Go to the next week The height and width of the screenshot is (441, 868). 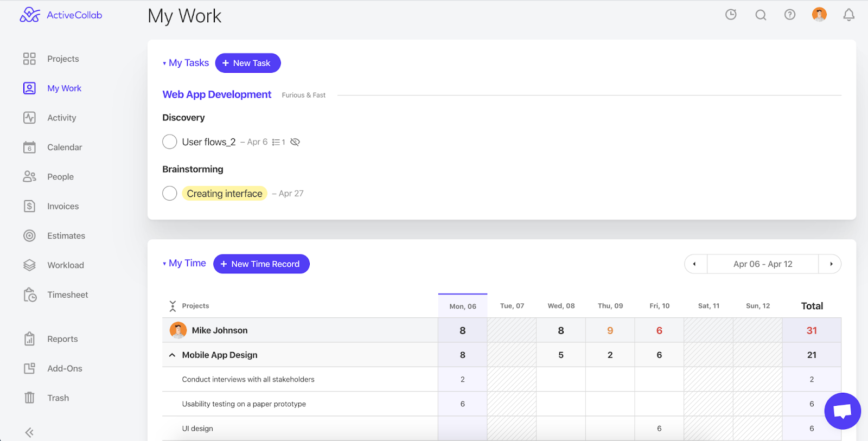[x=831, y=264]
